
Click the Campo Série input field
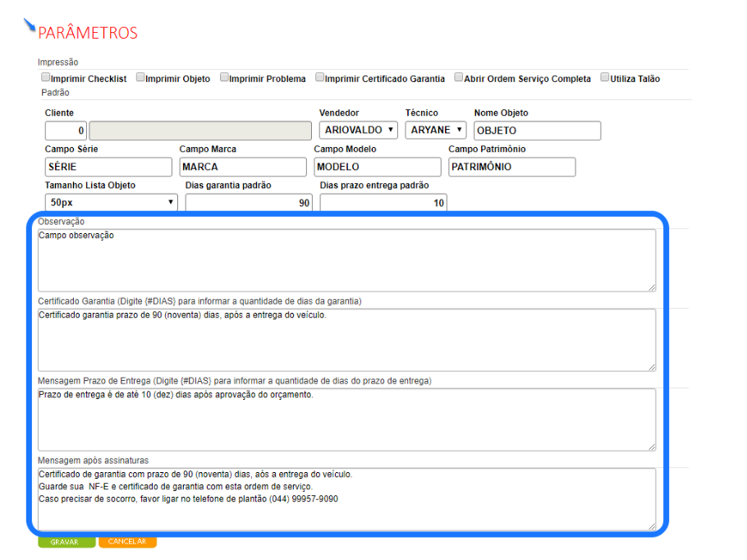tap(108, 167)
